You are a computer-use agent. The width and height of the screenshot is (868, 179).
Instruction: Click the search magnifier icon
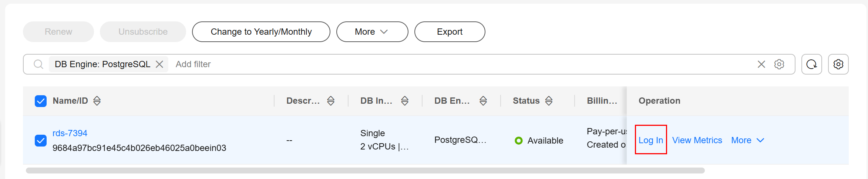(38, 64)
